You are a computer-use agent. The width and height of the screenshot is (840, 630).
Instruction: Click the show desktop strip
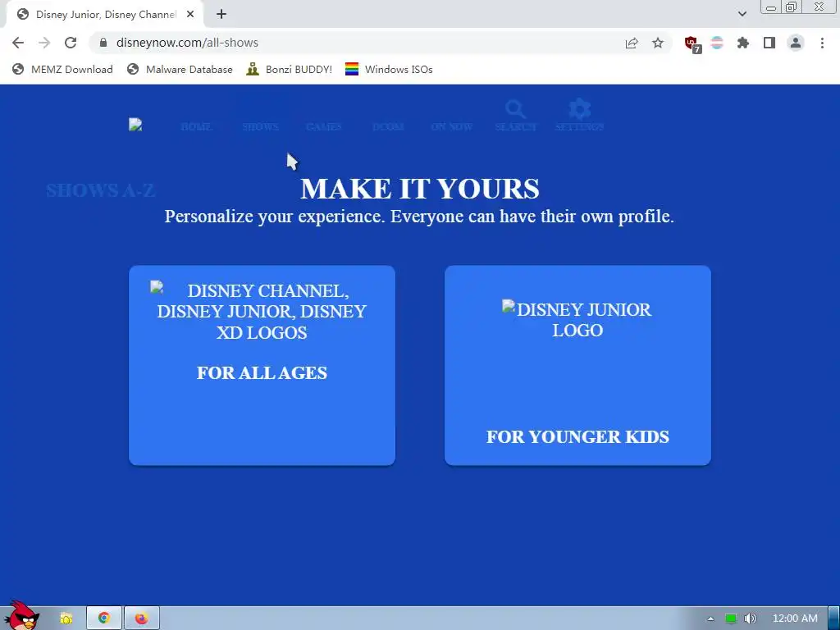[833, 619]
